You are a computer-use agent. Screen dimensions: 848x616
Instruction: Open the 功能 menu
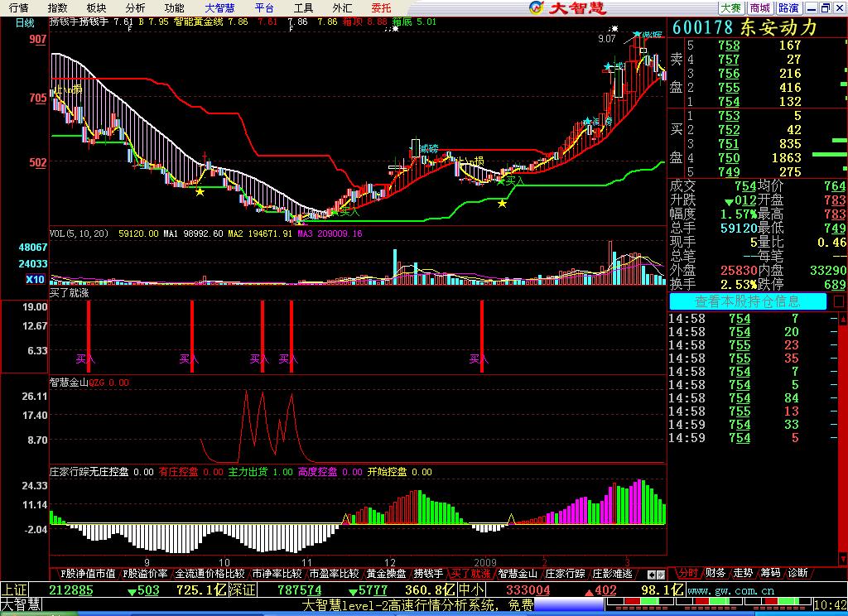[x=174, y=7]
